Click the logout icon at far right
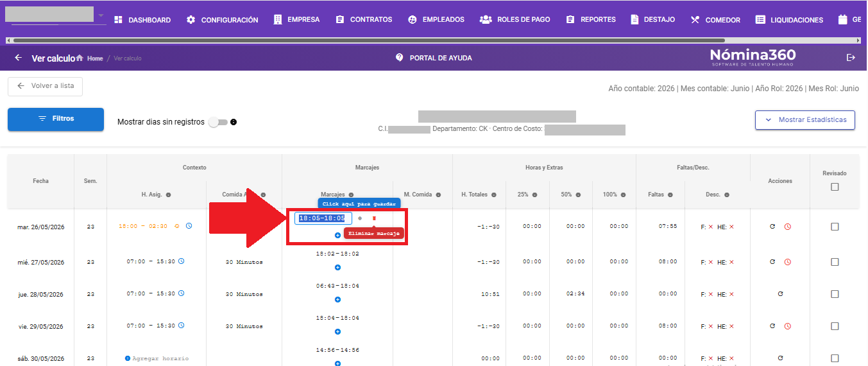The image size is (868, 366). pyautogui.click(x=851, y=58)
